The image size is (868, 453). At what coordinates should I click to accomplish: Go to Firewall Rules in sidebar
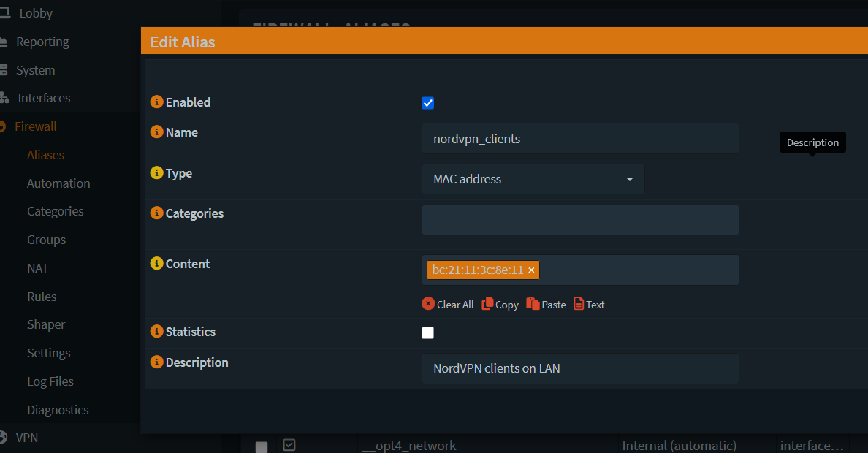(x=42, y=297)
